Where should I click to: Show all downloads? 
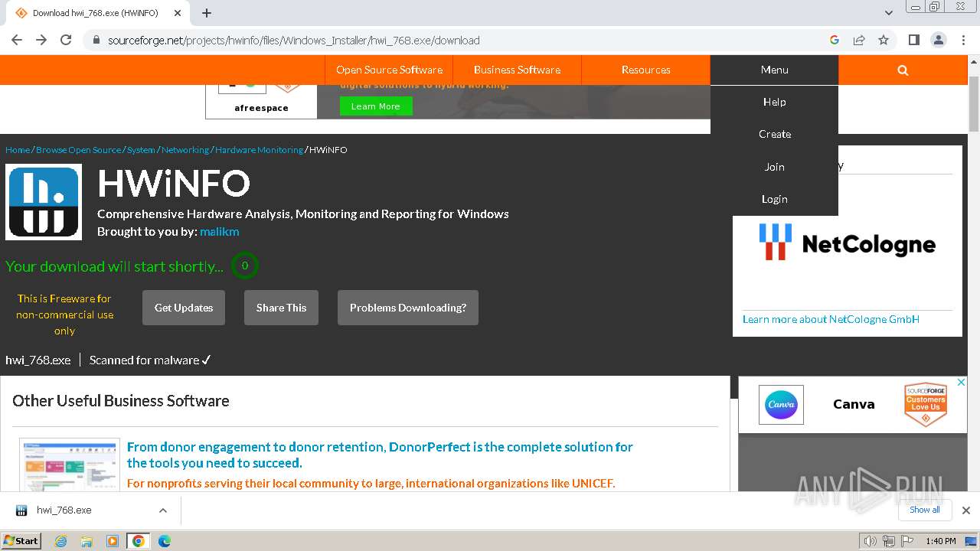coord(925,510)
